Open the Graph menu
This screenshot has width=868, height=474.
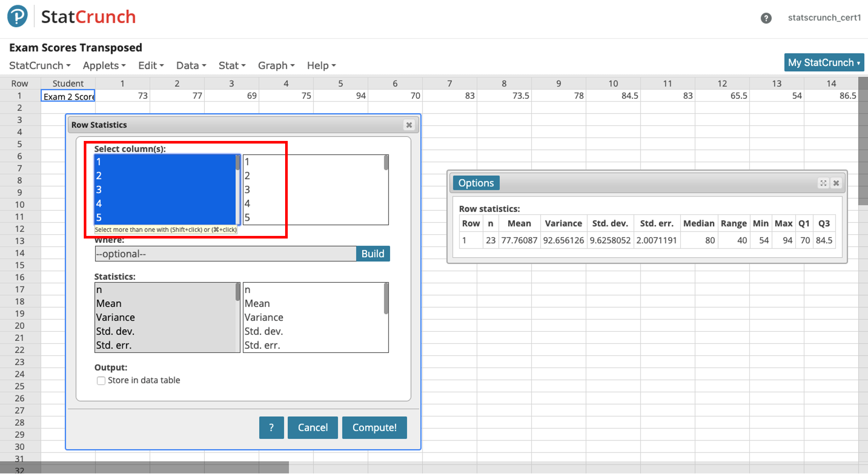point(276,65)
